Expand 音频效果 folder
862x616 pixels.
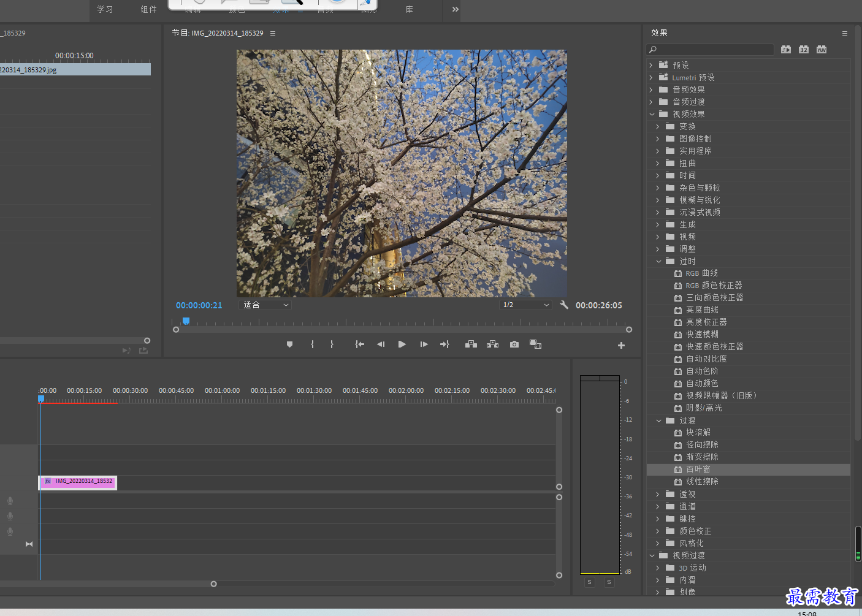(x=651, y=89)
